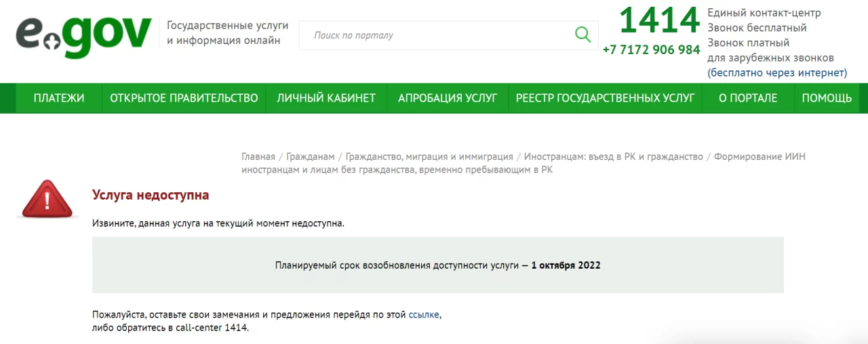Click the eGov portal logo
The image size is (868, 344).
pos(83,37)
